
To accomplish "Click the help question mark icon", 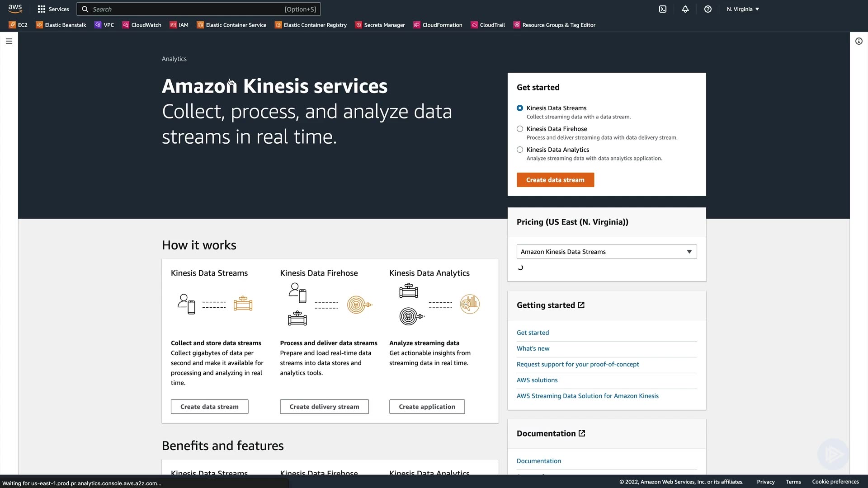I will pos(708,9).
